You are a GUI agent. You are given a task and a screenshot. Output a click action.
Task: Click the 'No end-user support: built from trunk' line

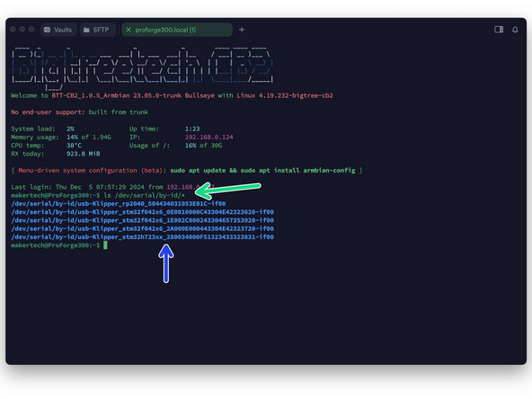(79, 112)
